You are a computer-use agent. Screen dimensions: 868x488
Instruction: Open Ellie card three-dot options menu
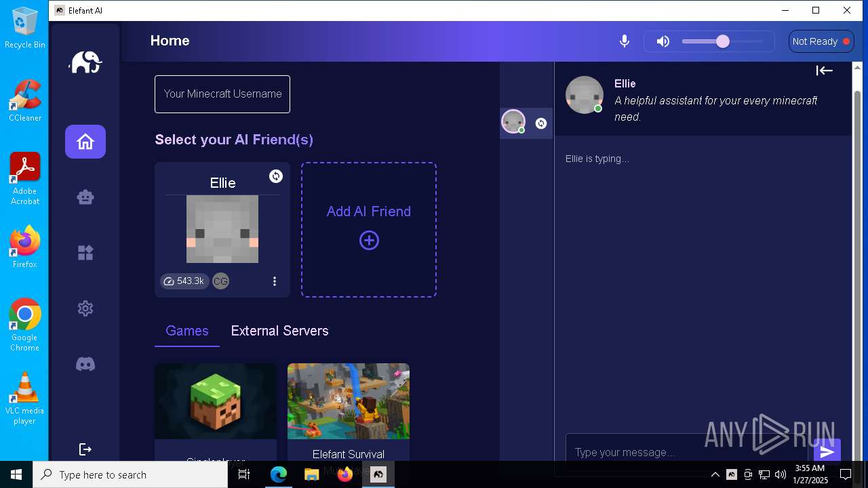275,281
